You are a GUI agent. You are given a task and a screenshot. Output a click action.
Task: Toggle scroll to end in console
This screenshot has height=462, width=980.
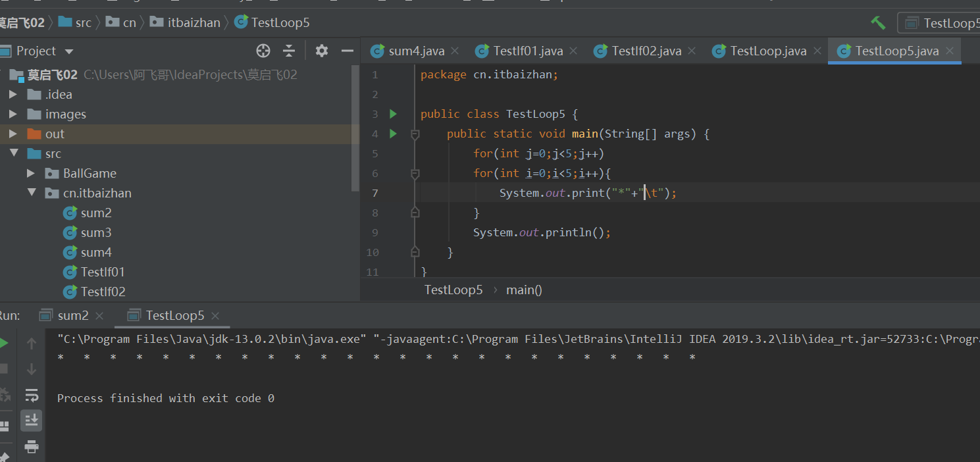(31, 421)
